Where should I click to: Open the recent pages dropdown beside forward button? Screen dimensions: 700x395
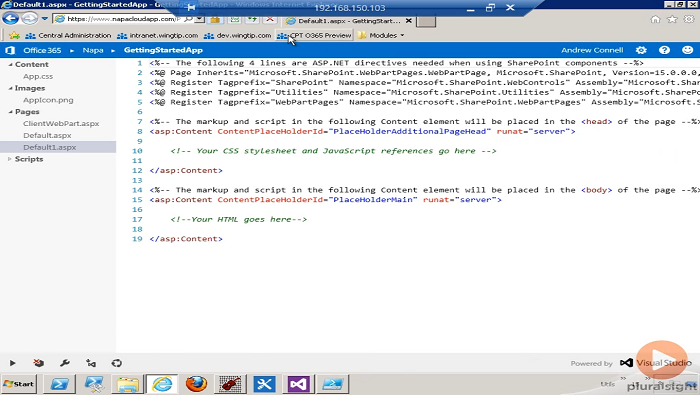click(x=45, y=19)
